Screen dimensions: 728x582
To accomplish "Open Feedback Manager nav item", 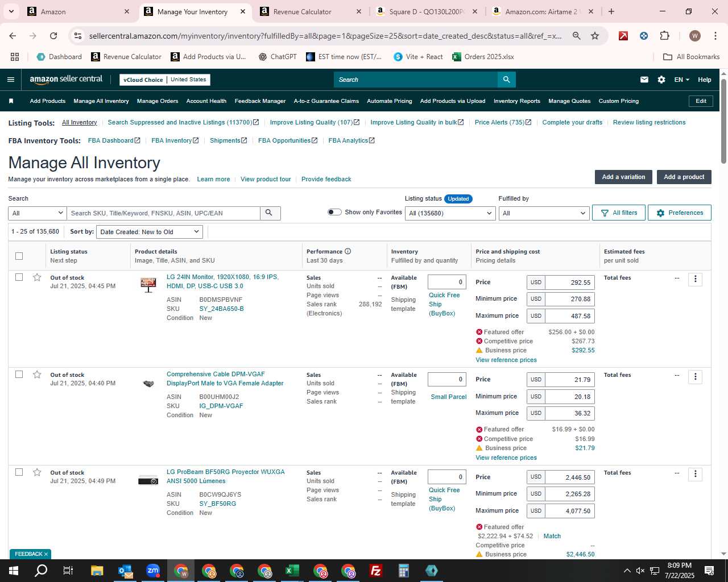I will [x=260, y=101].
